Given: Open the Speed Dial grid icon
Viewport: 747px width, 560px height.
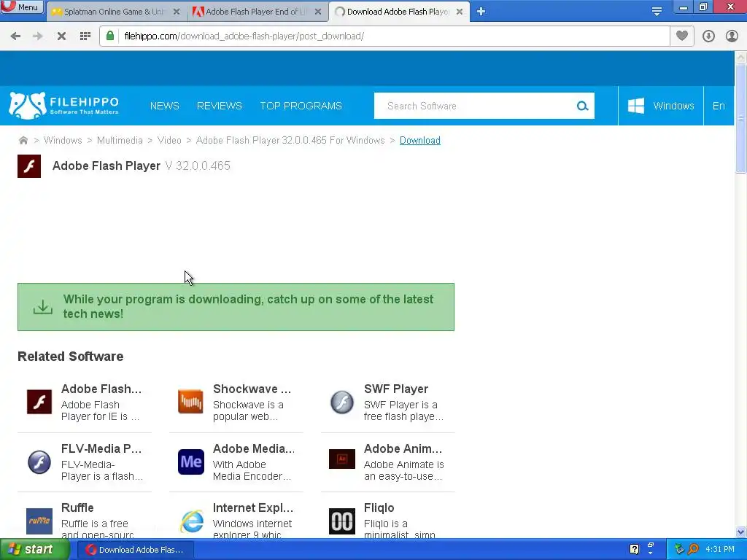Looking at the screenshot, I should (x=85, y=36).
